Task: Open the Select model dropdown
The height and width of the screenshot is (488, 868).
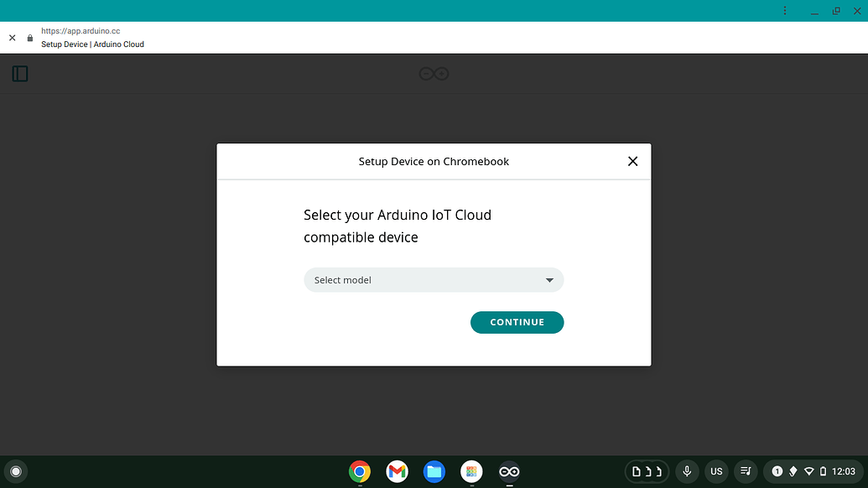Action: pos(433,279)
